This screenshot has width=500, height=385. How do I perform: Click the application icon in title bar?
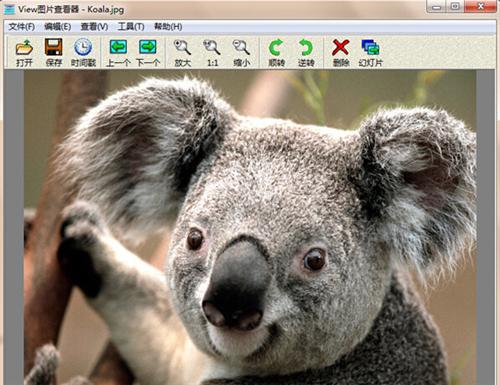(9, 9)
